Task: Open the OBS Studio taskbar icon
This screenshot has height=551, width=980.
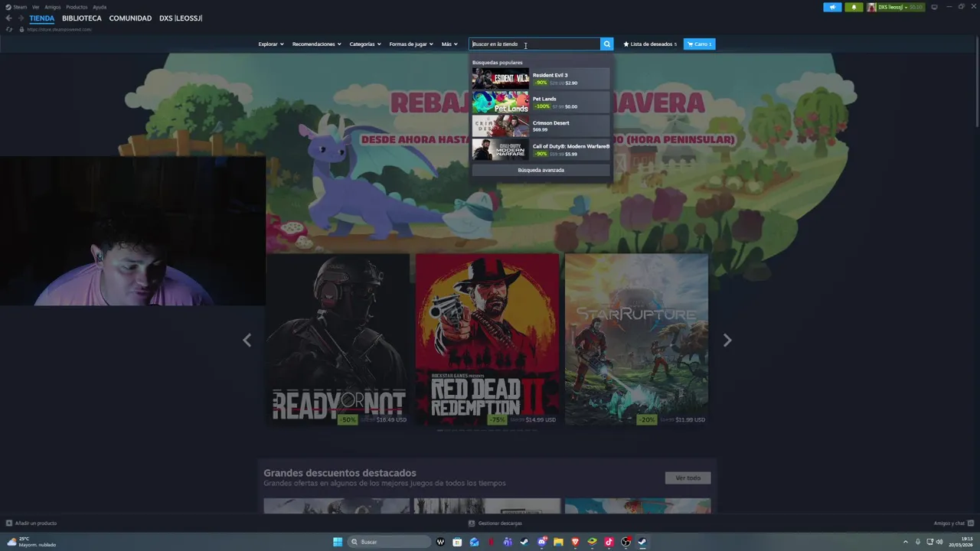Action: (626, 542)
